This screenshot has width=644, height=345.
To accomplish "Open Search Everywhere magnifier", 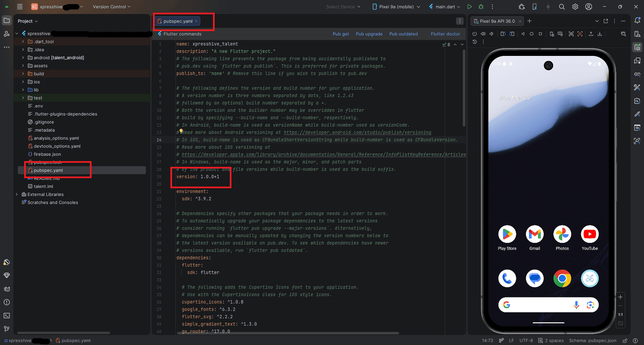I will (x=562, y=7).
